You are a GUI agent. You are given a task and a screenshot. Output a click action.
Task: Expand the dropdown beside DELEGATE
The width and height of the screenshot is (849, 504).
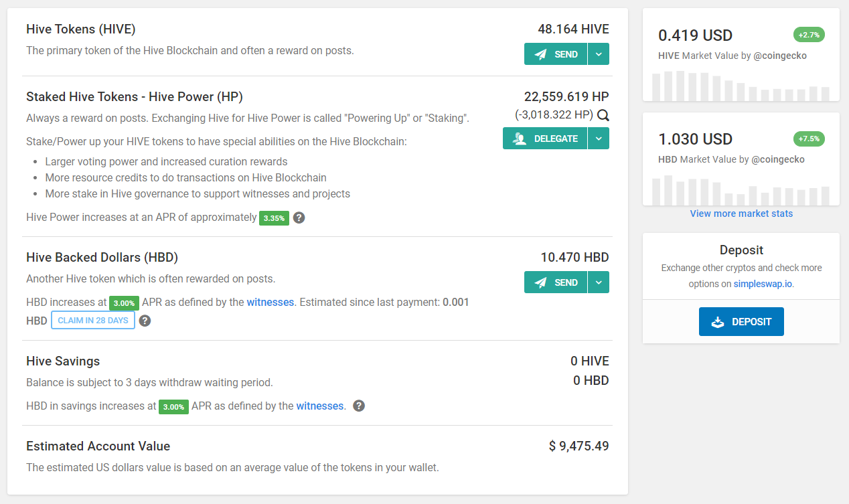point(599,139)
